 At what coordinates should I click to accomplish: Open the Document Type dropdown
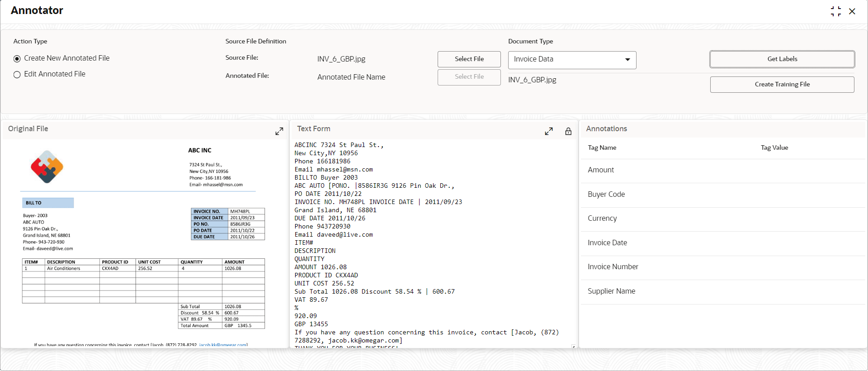pyautogui.click(x=572, y=60)
